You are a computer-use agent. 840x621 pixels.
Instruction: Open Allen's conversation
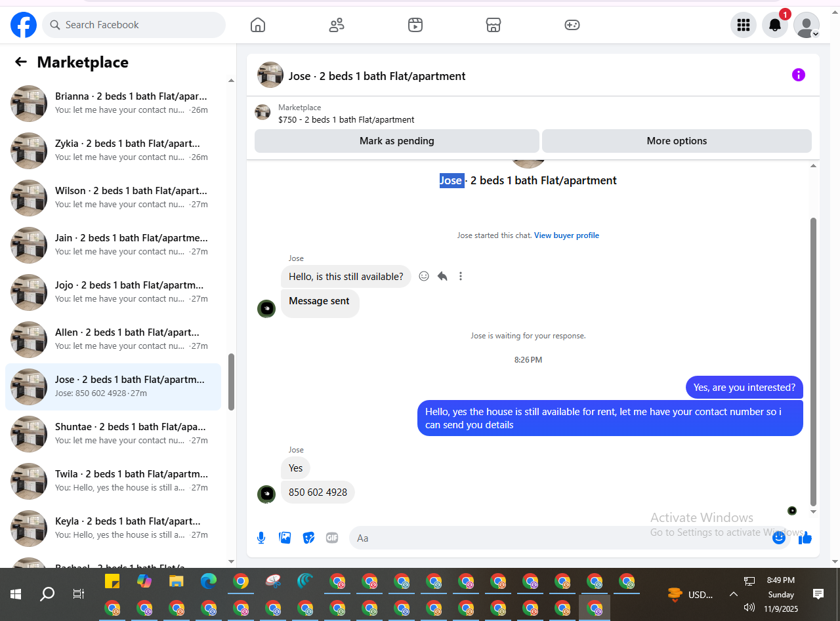tap(113, 340)
